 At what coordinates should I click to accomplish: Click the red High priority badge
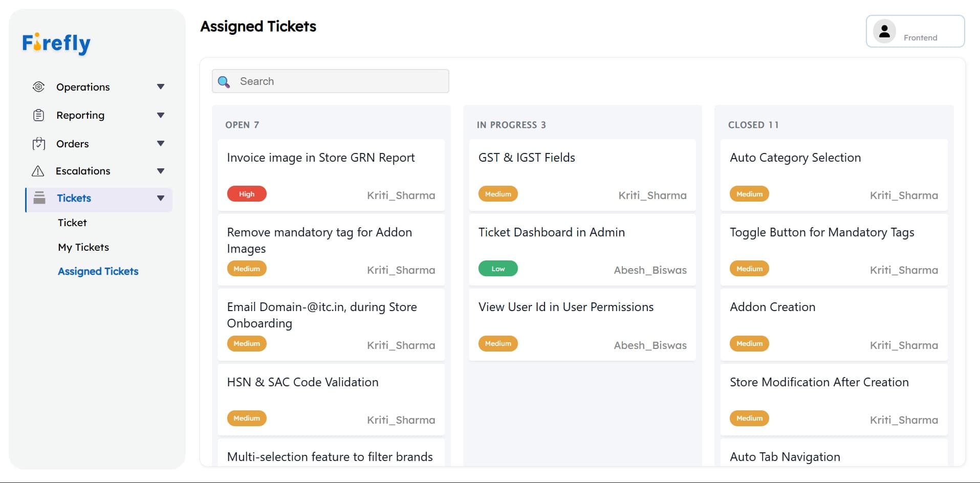(x=247, y=194)
